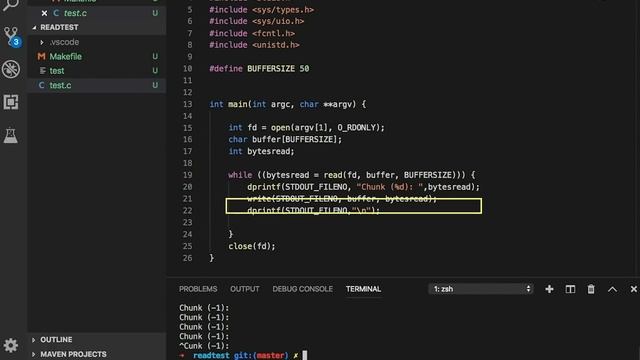Kill the terminal with the trash icon

(591, 289)
